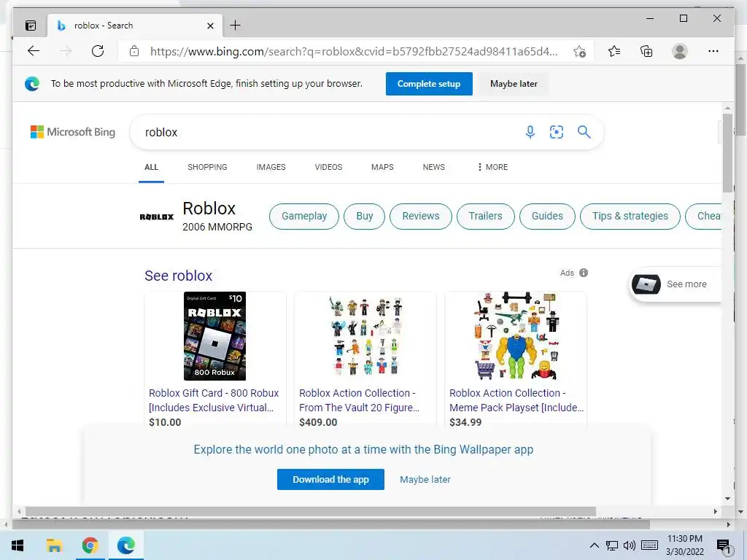
Task: Open touch keyboard tray icon
Action: 649,545
